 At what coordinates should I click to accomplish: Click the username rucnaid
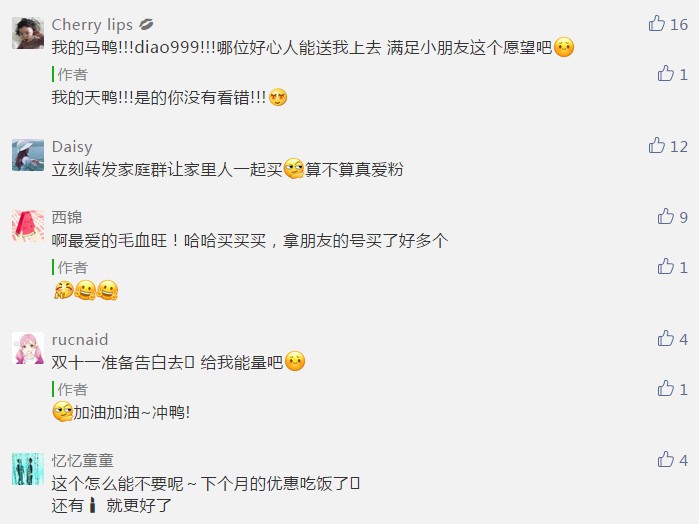80,340
